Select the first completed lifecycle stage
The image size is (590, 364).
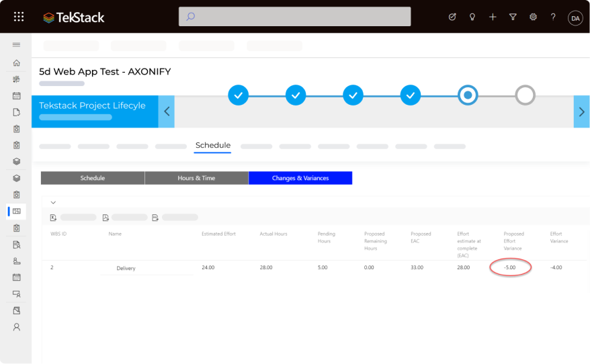(238, 95)
